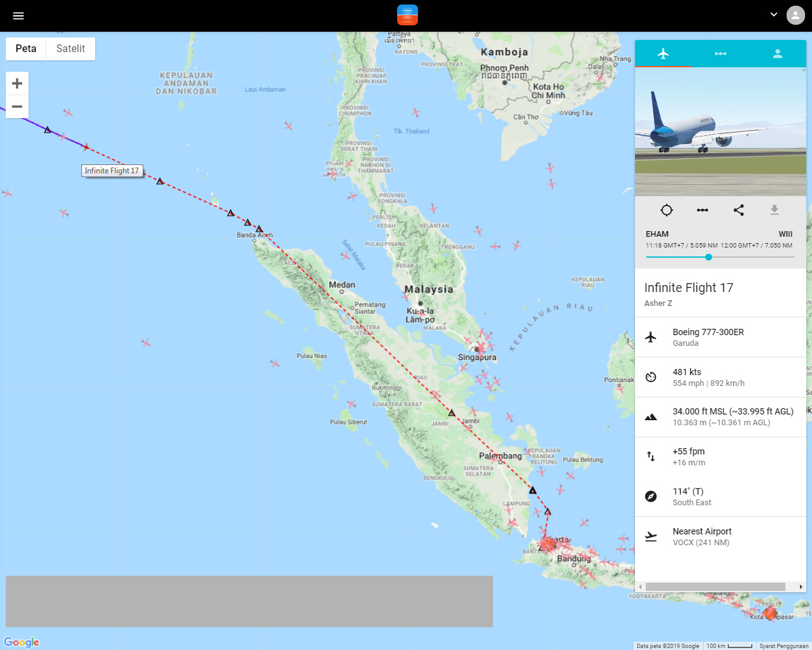
Task: Click the 481 kts speed value
Action: pyautogui.click(x=687, y=372)
